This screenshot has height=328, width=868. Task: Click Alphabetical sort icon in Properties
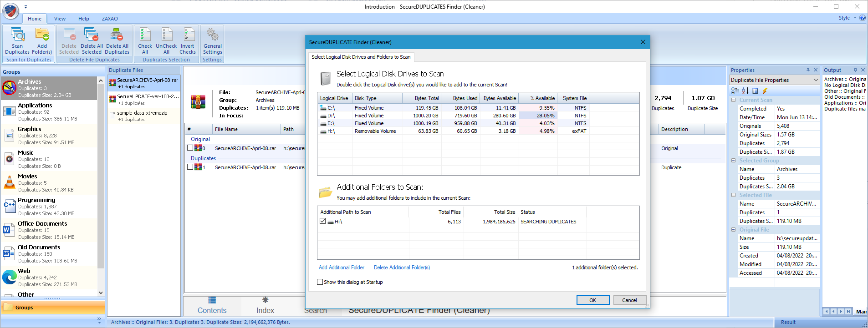[x=745, y=91]
